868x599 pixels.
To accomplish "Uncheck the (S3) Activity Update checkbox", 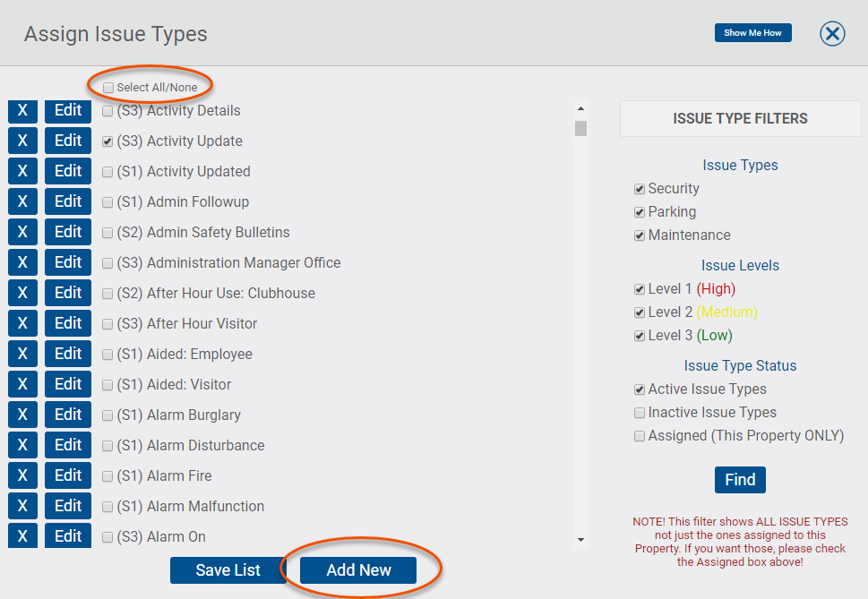I will pyautogui.click(x=107, y=141).
